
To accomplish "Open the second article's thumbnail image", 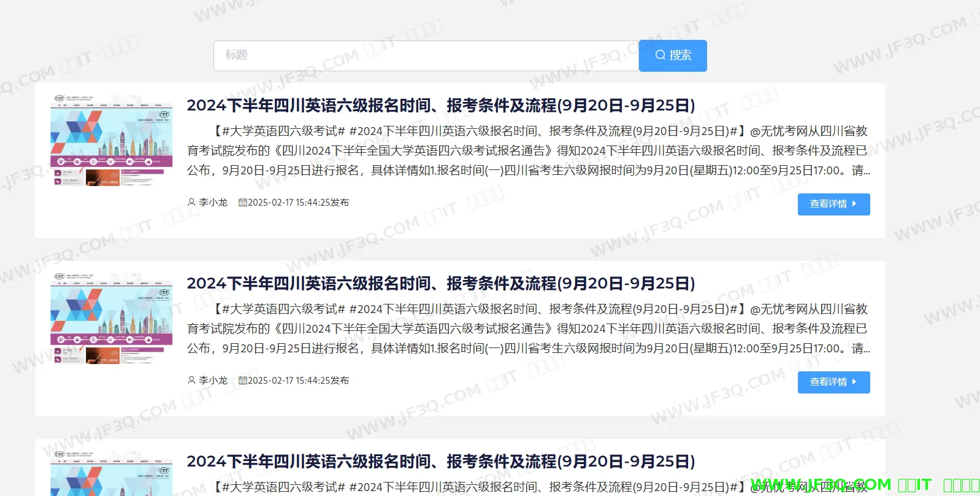I will point(112,319).
